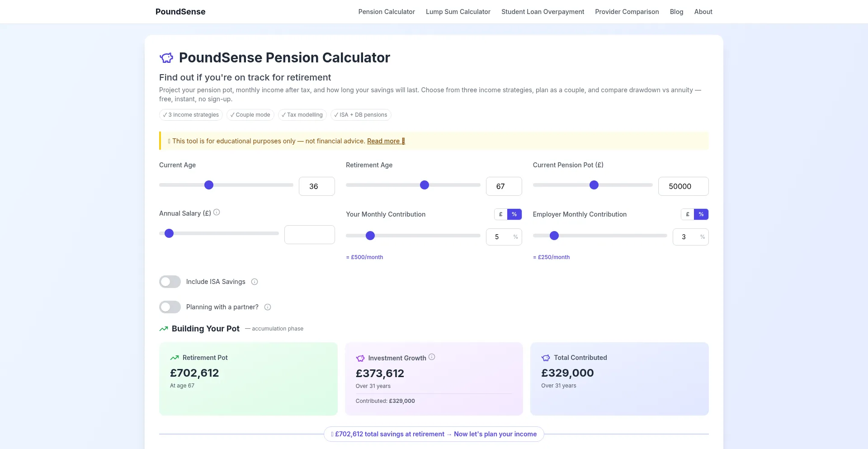Click the trend icon on the Retirement Pot card
868x449 pixels.
[x=175, y=358]
